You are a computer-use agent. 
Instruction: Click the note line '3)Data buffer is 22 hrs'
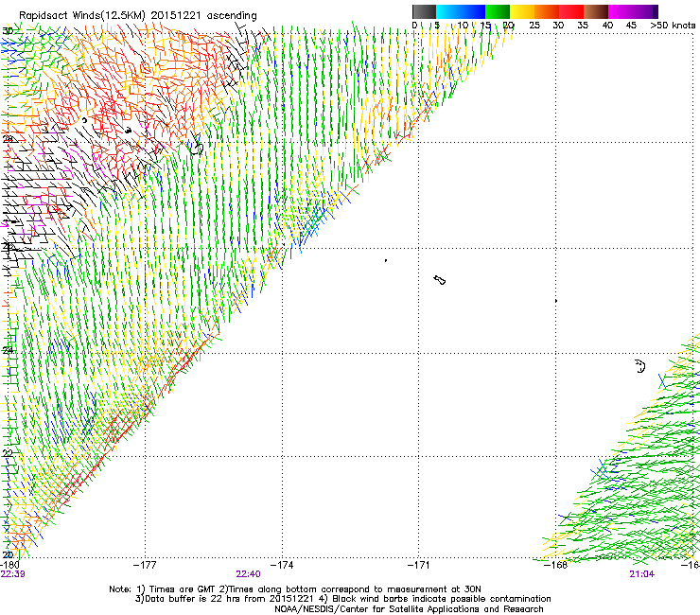coord(342,599)
